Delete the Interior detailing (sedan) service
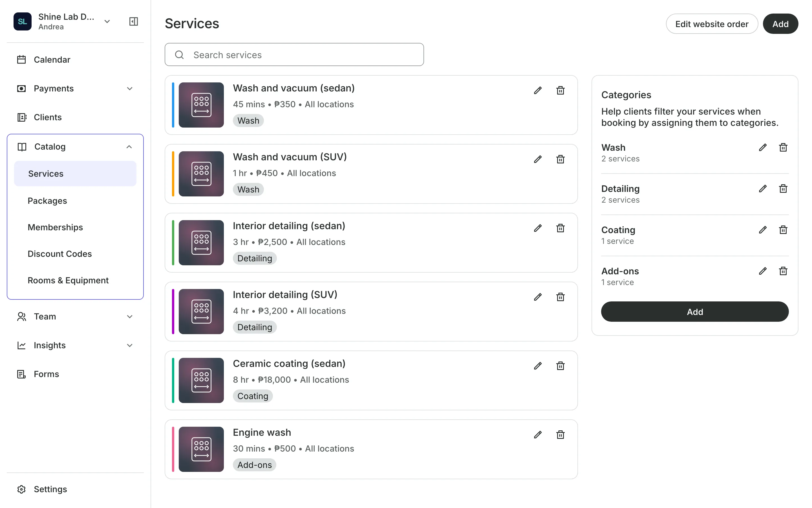The width and height of the screenshot is (812, 508). click(x=560, y=228)
